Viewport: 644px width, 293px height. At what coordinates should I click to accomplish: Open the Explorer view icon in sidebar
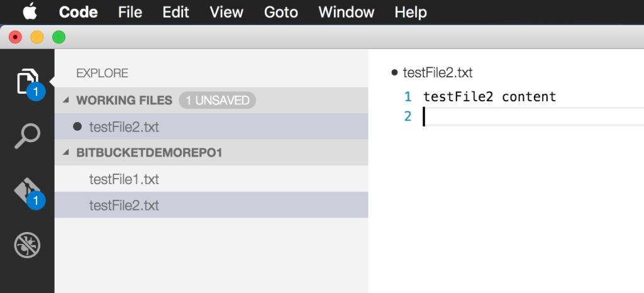28,81
